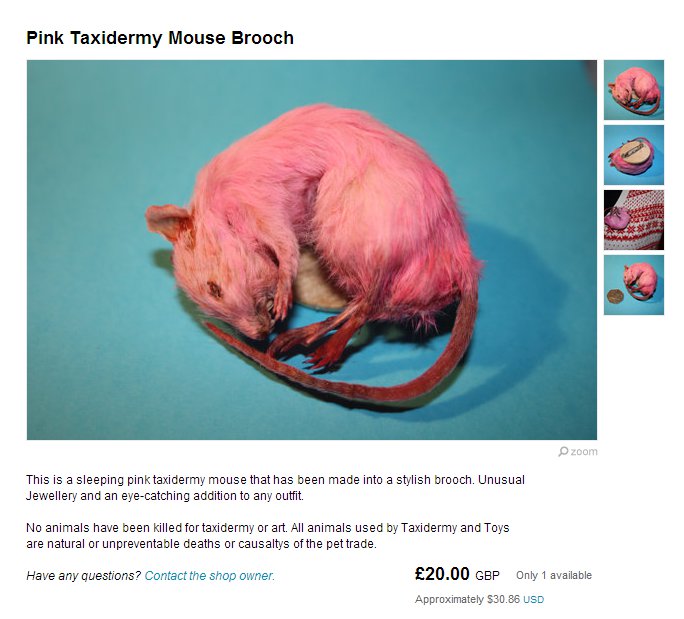Click the GBP currency label

487,576
